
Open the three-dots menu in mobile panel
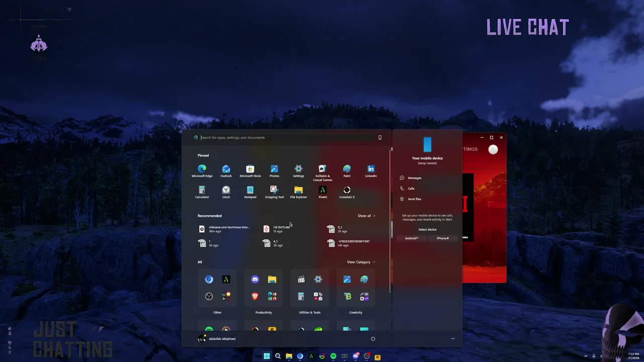tap(453, 339)
